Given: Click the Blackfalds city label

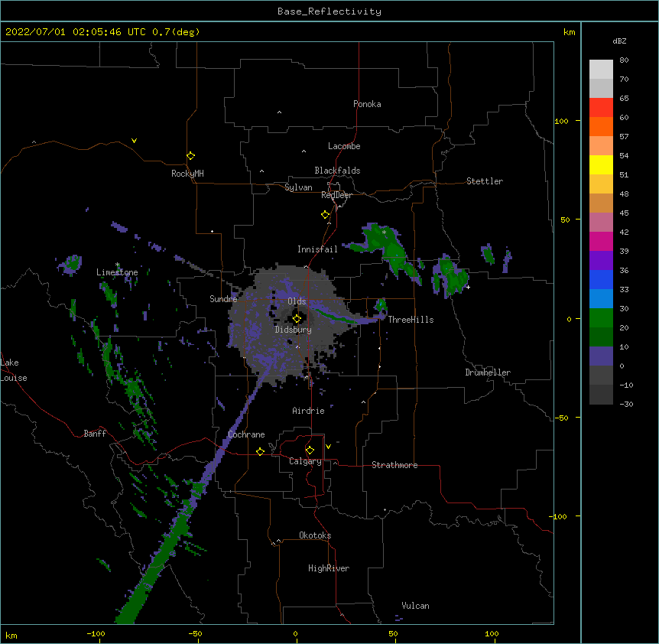Looking at the screenshot, I should tap(337, 171).
